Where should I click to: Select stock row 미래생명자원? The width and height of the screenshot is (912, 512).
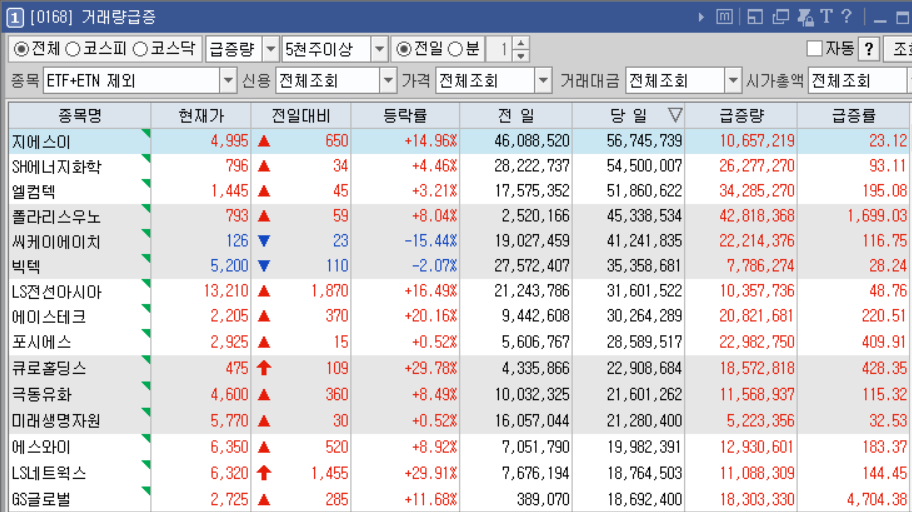click(x=459, y=421)
